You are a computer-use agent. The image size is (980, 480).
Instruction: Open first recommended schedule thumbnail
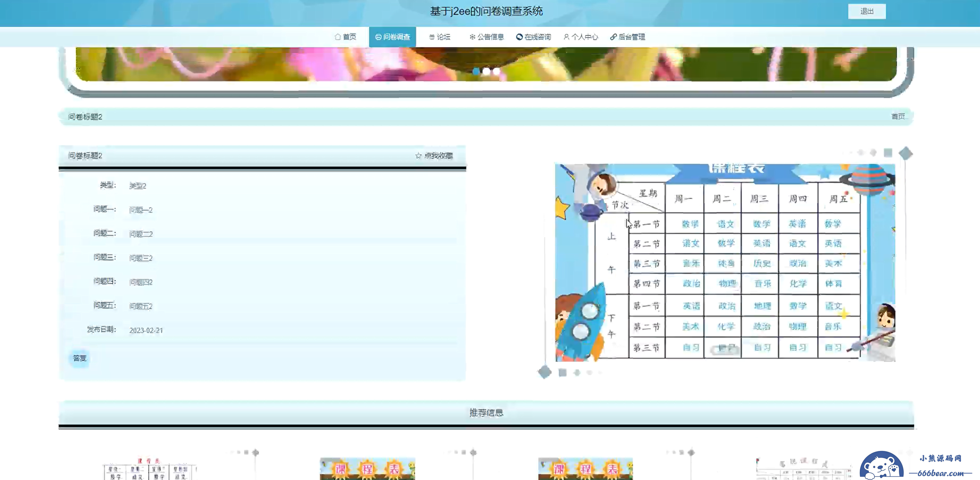pyautogui.click(x=150, y=468)
